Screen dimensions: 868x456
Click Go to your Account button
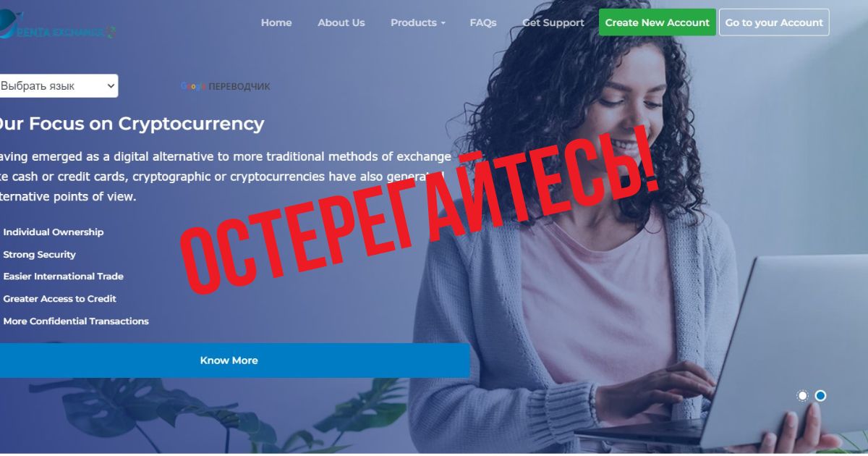click(774, 22)
